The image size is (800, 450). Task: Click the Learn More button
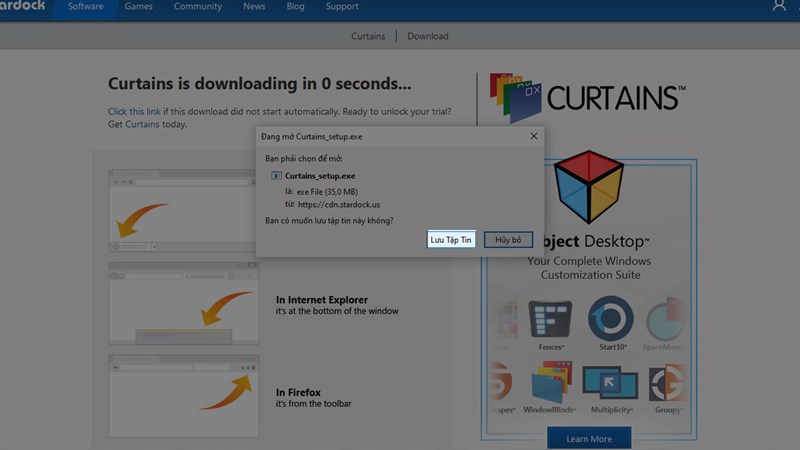pos(589,438)
